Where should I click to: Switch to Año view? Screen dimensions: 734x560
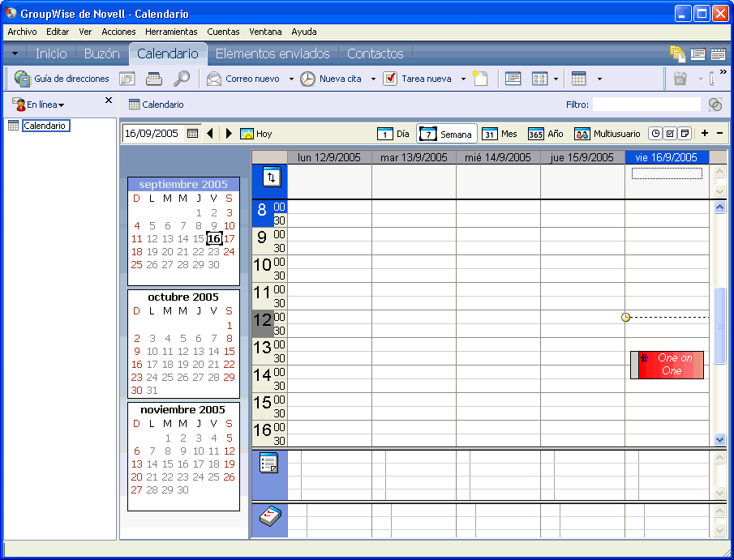coord(546,134)
